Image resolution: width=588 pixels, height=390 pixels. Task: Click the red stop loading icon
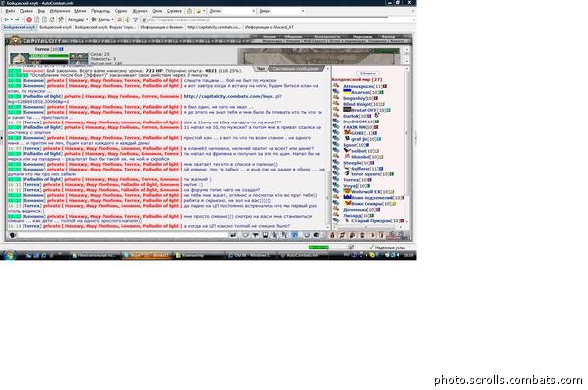[28, 20]
